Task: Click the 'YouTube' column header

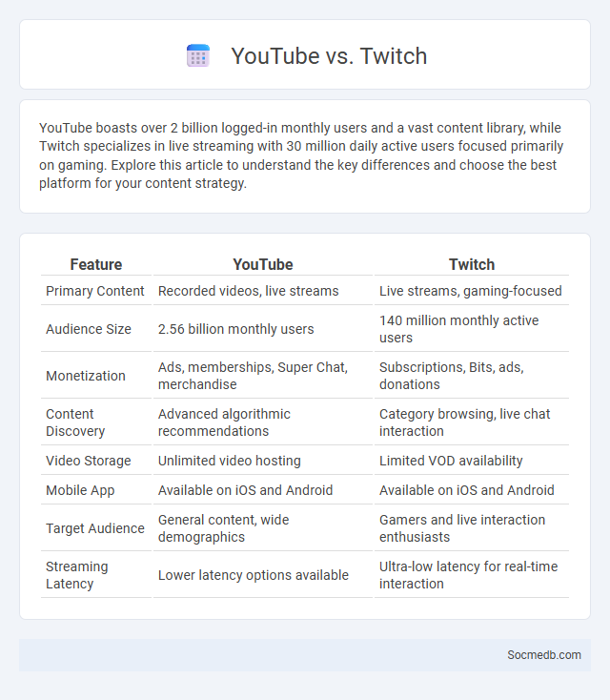Action: click(263, 264)
